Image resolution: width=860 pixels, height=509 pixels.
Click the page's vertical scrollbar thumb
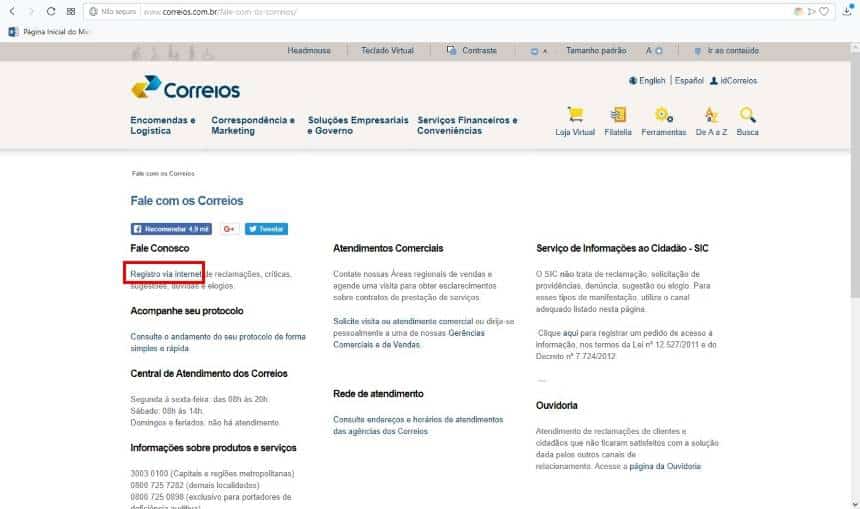855,176
